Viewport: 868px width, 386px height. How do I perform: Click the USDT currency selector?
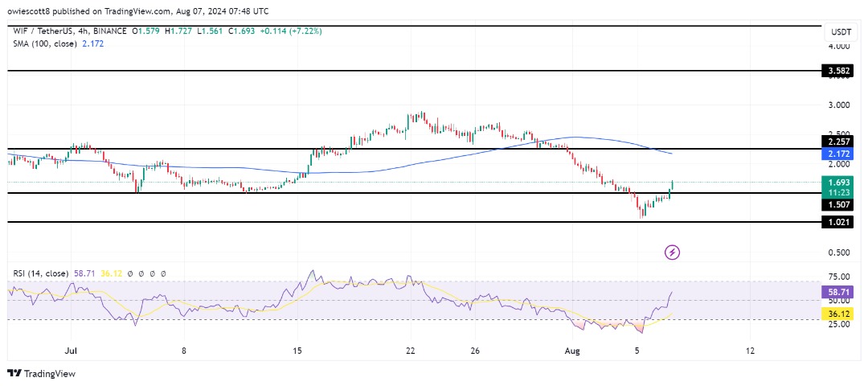(x=841, y=31)
